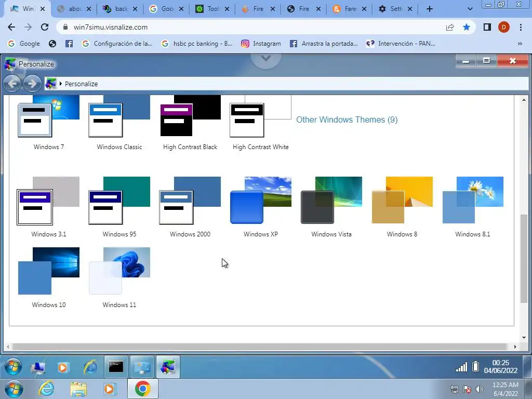The width and height of the screenshot is (532, 399).
Task: Switch to the Windows 11 theme
Action: [119, 277]
